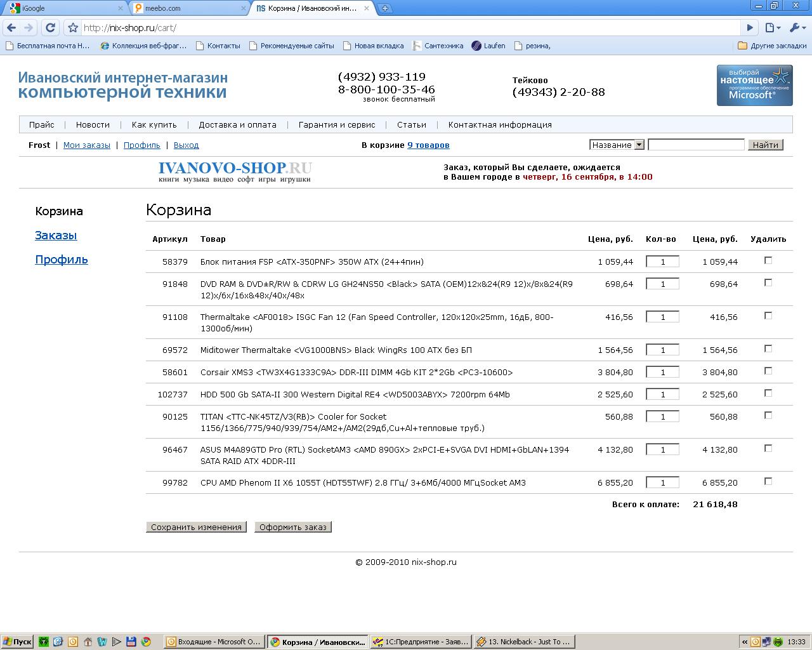The height and width of the screenshot is (650, 812).
Task: Expand the Название search type dropdown
Action: (x=617, y=145)
